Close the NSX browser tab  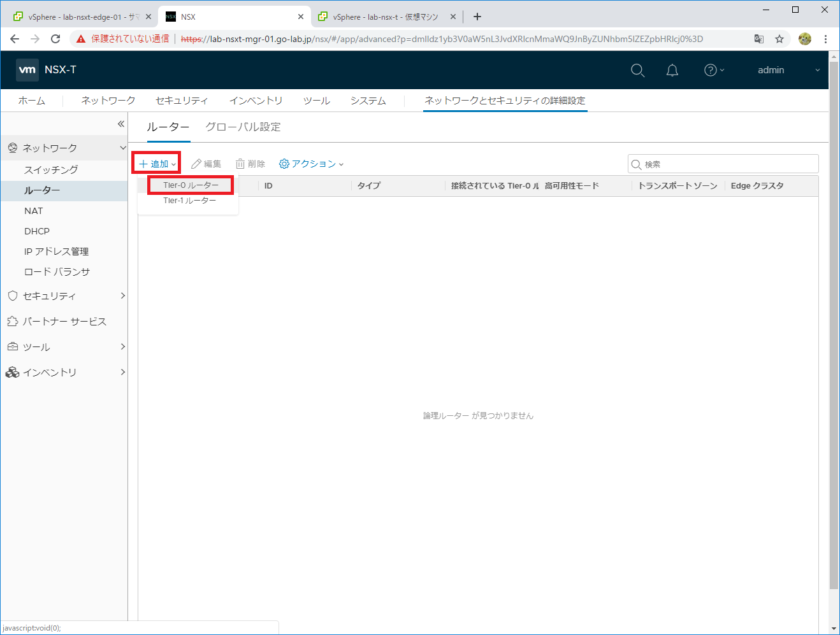tap(301, 17)
